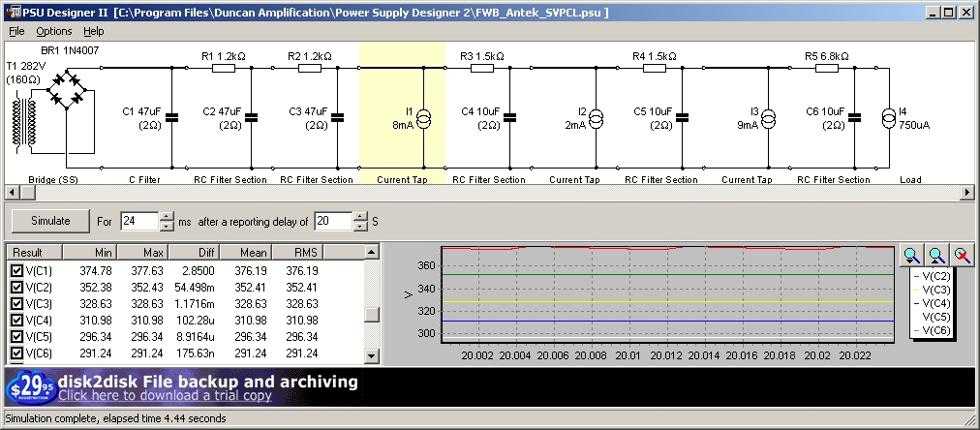
Task: Click the zoom-in magnifier with down arrow
Action: 912,255
